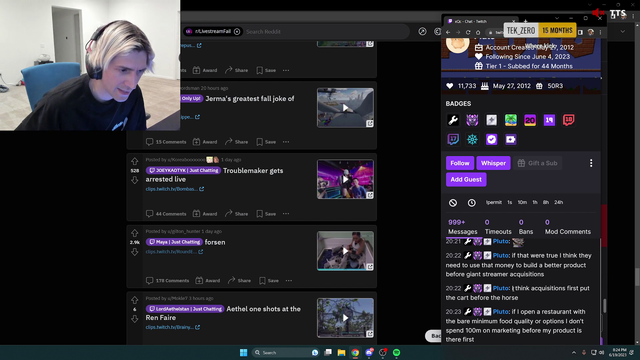Click Follow button in user card

460,163
